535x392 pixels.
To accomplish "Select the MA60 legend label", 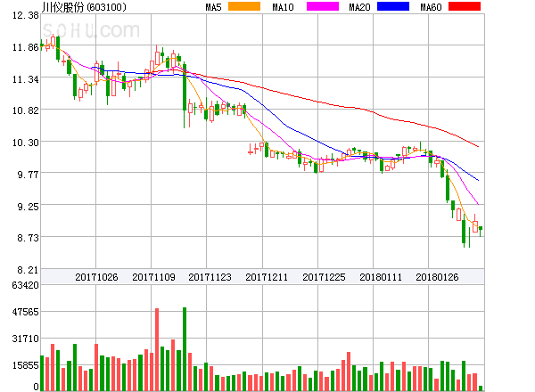I will [x=430, y=7].
